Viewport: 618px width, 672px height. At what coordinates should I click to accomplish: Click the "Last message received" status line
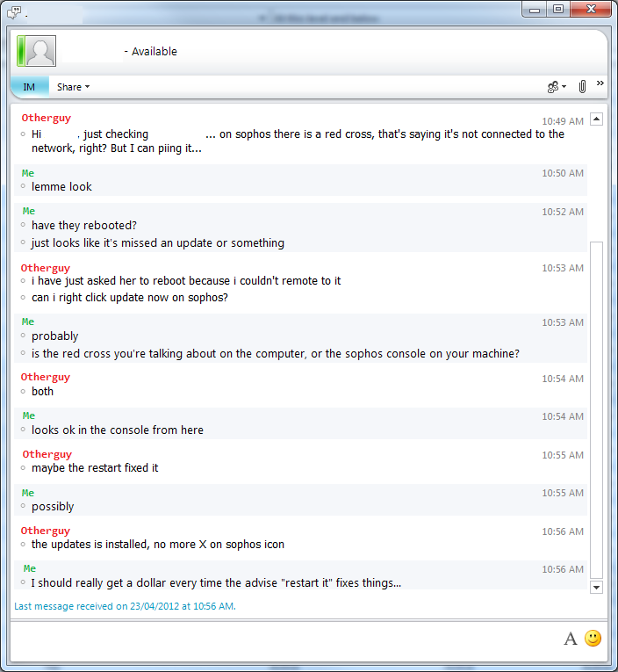point(125,605)
